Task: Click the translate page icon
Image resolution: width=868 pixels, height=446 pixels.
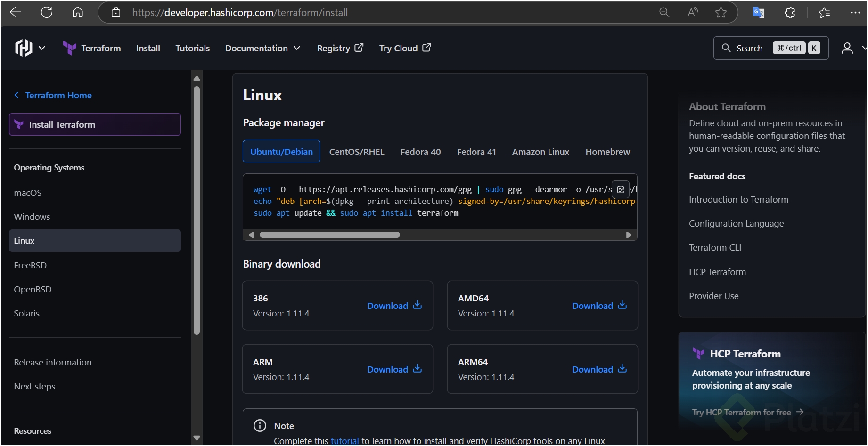Action: 758,13
